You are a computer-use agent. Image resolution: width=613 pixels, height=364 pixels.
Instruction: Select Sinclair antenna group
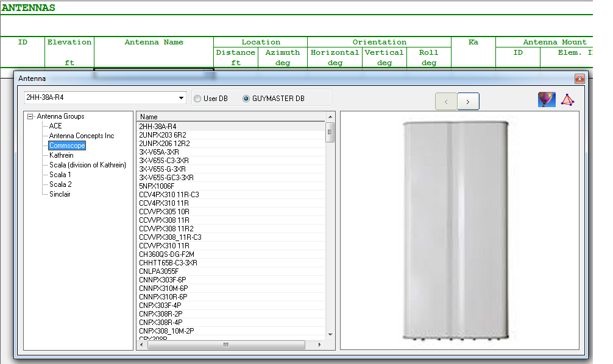tap(60, 194)
